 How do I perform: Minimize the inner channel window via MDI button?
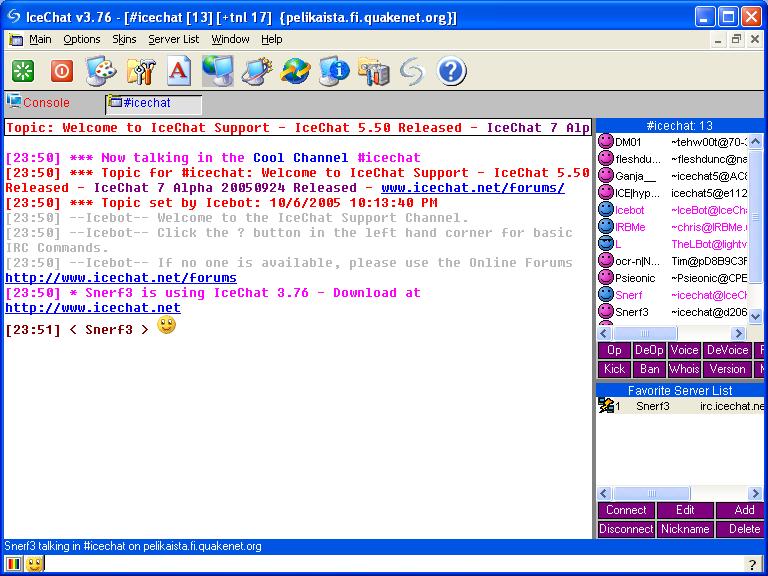(x=718, y=40)
